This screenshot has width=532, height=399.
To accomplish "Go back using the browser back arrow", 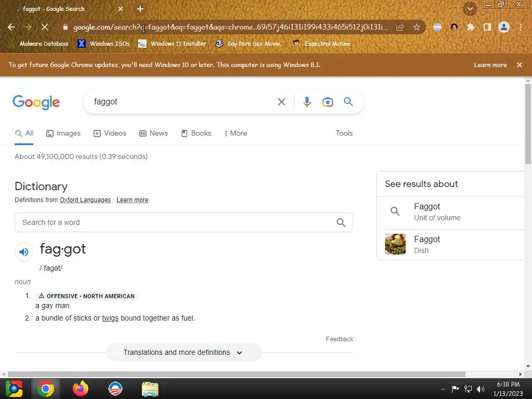I will click(x=11, y=27).
